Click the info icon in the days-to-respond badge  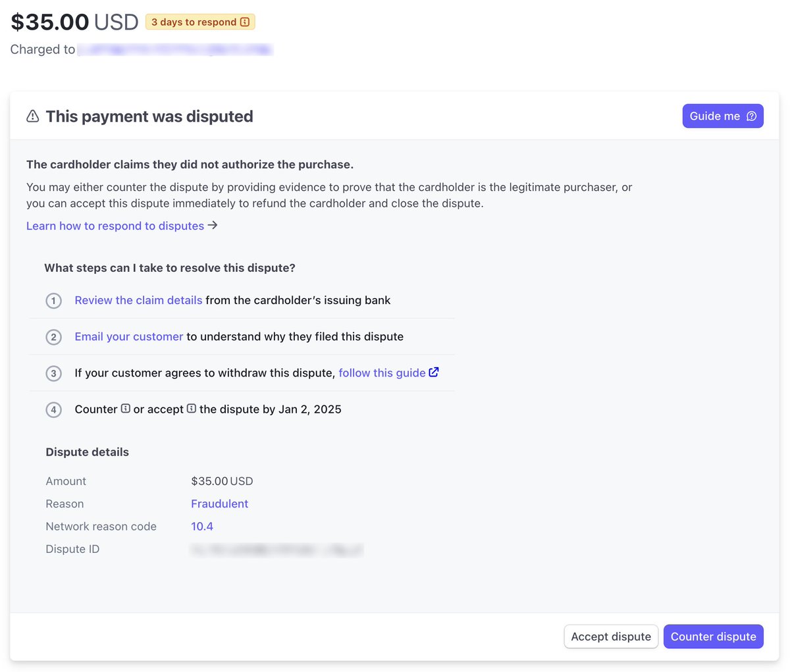click(x=245, y=22)
